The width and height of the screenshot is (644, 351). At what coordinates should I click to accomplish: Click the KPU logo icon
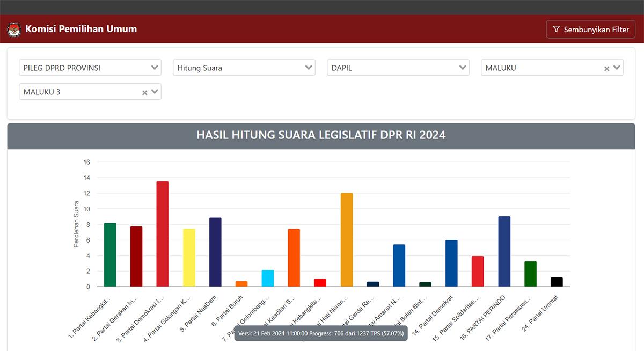coord(14,30)
